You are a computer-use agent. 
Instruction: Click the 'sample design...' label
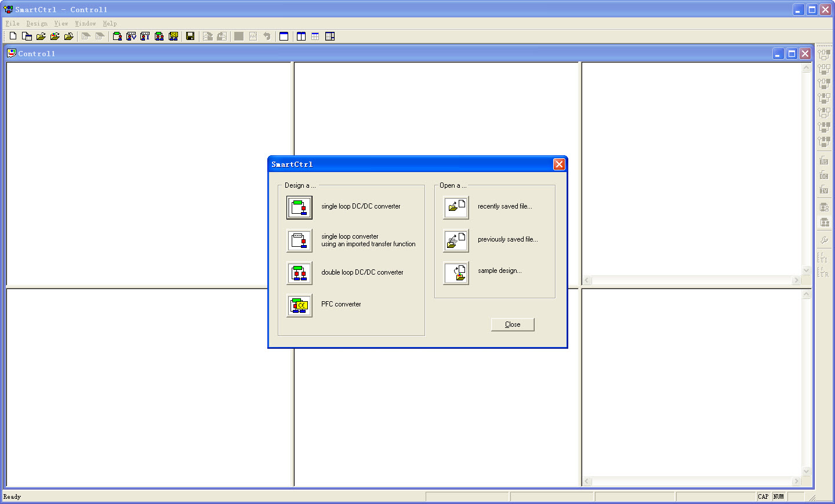(x=499, y=271)
